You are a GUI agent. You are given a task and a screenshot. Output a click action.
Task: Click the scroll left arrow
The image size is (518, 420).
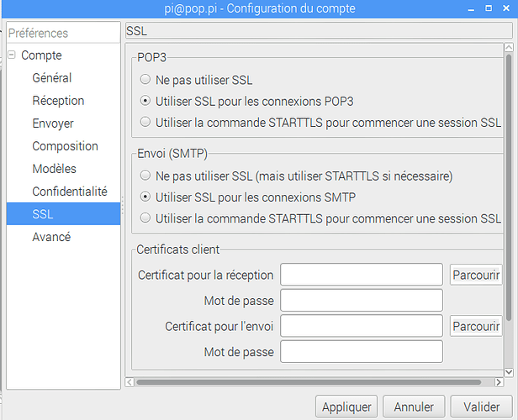tap(129, 382)
